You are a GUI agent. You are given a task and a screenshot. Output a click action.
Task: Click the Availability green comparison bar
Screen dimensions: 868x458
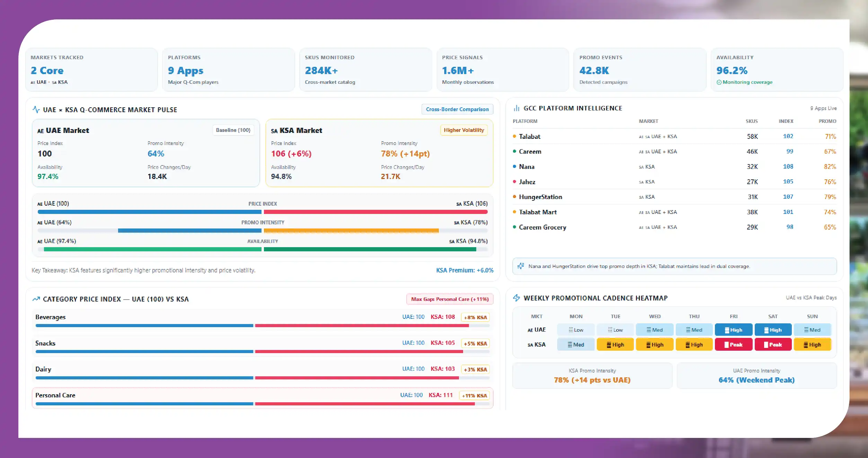coord(263,249)
